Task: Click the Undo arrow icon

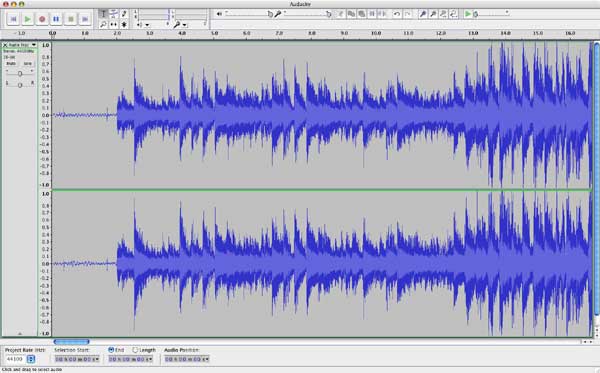Action: click(x=397, y=14)
